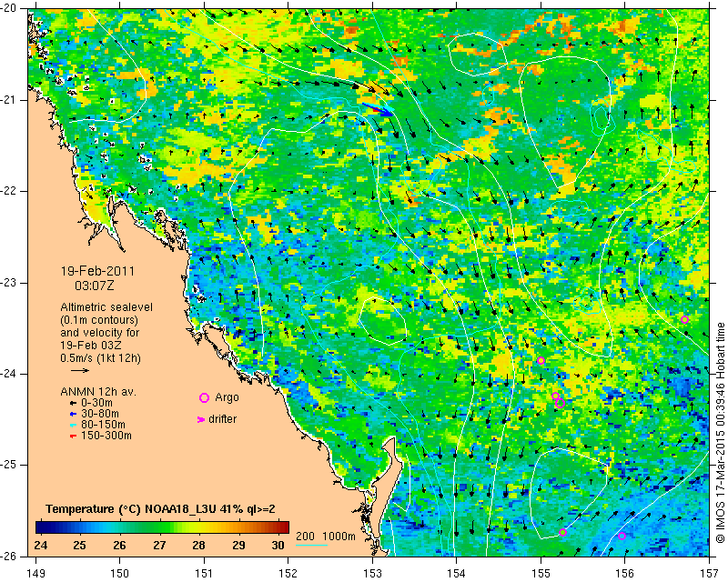Click the longitude axis label 151
728x582 pixels.
(204, 574)
